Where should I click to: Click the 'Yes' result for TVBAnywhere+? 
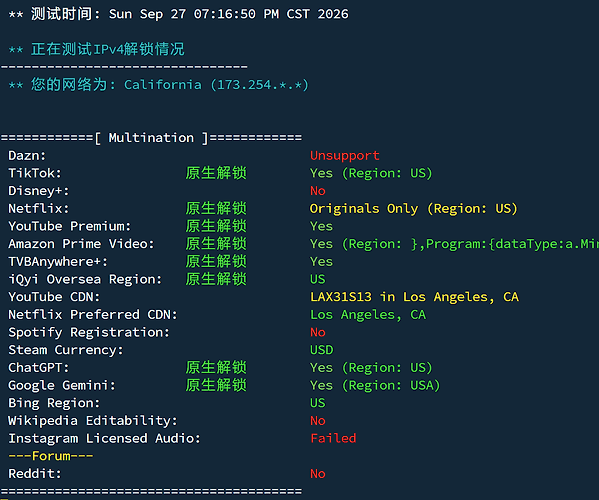[321, 262]
